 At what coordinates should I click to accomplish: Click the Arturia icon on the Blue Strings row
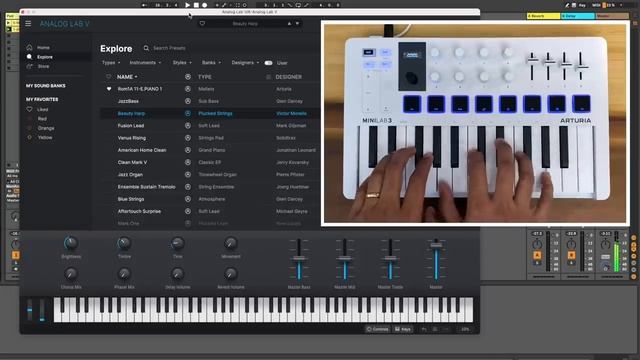point(188,199)
